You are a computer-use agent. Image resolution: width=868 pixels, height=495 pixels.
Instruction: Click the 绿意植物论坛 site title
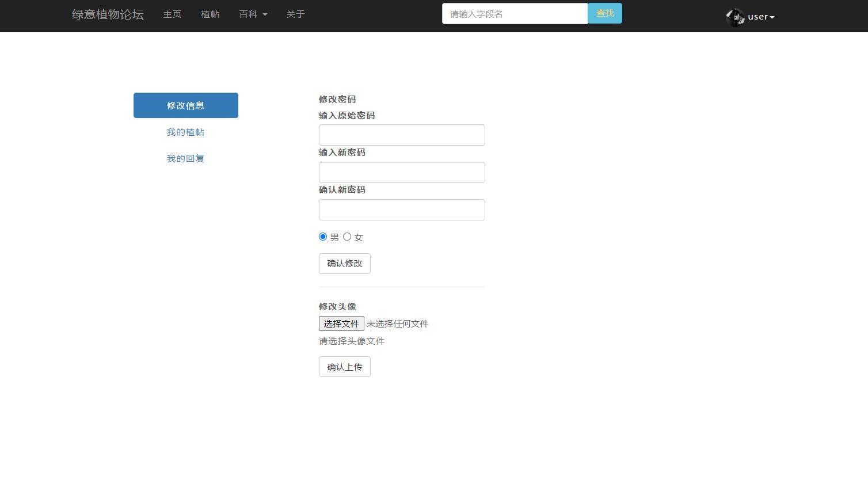coord(107,14)
